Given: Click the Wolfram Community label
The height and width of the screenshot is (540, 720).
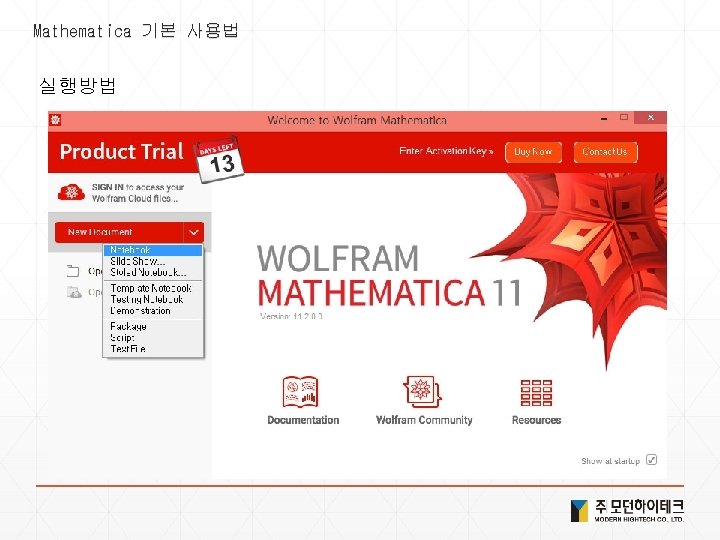Looking at the screenshot, I should coord(424,420).
